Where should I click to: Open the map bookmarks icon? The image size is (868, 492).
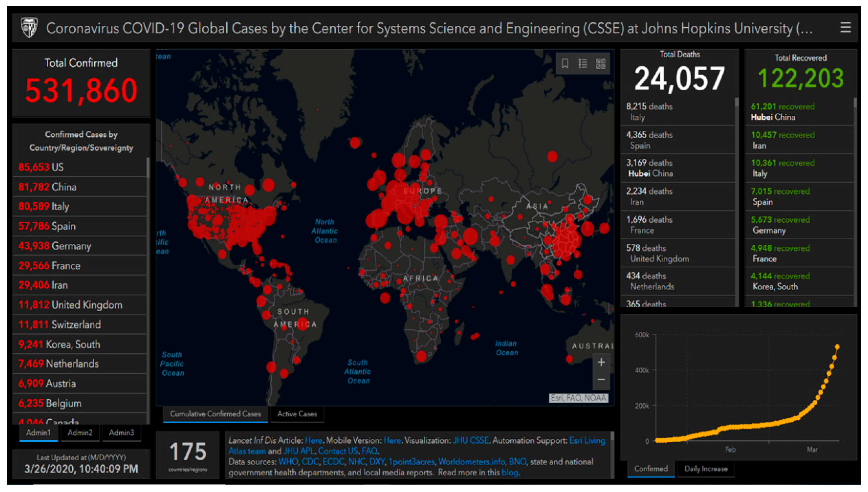click(x=565, y=63)
